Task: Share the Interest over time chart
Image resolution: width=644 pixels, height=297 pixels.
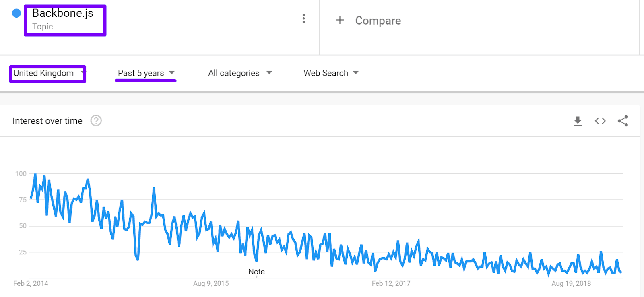Action: pos(623,121)
